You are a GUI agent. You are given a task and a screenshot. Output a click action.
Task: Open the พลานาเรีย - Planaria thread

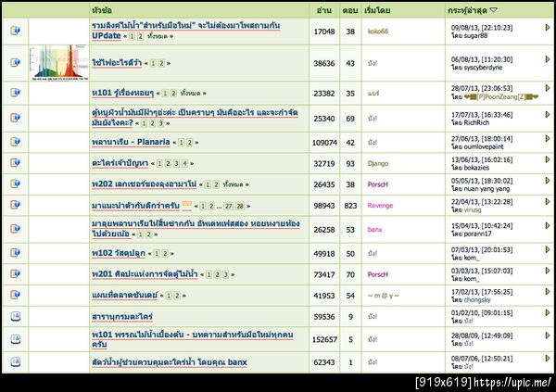coord(131,142)
